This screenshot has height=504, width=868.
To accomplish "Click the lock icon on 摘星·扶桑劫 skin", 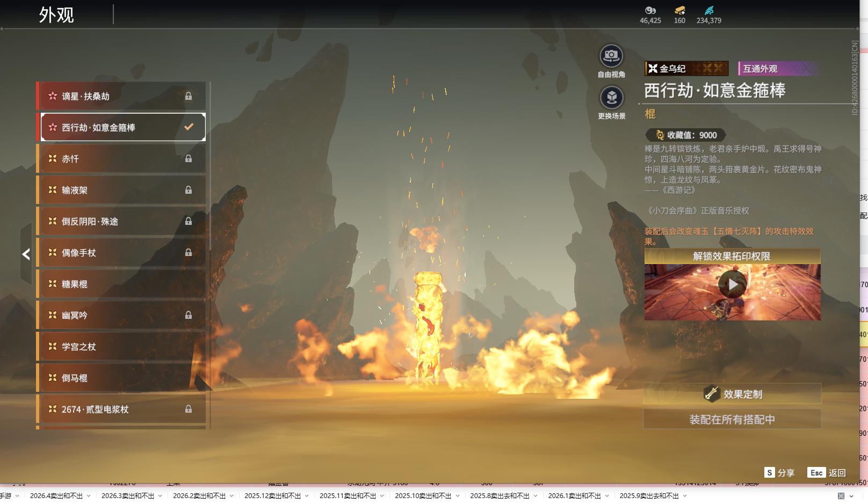I will coord(189,96).
